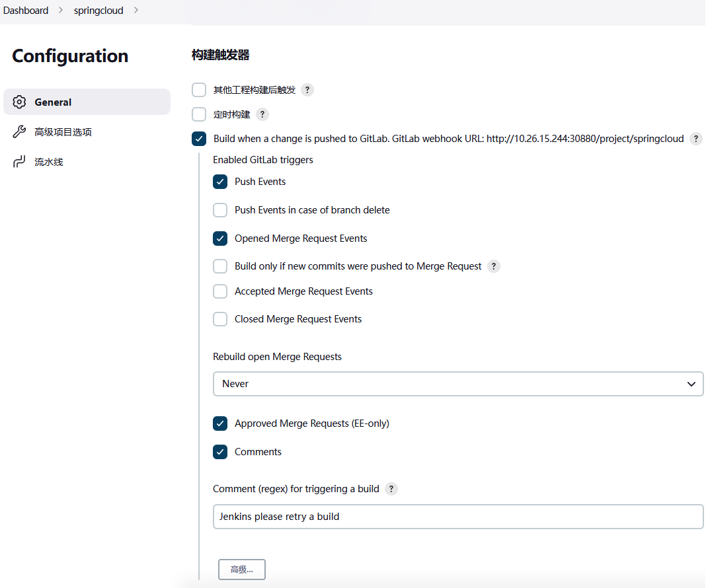Image resolution: width=708 pixels, height=588 pixels.
Task: Click the wrench icon for 高级项目选项
Action: coord(19,131)
